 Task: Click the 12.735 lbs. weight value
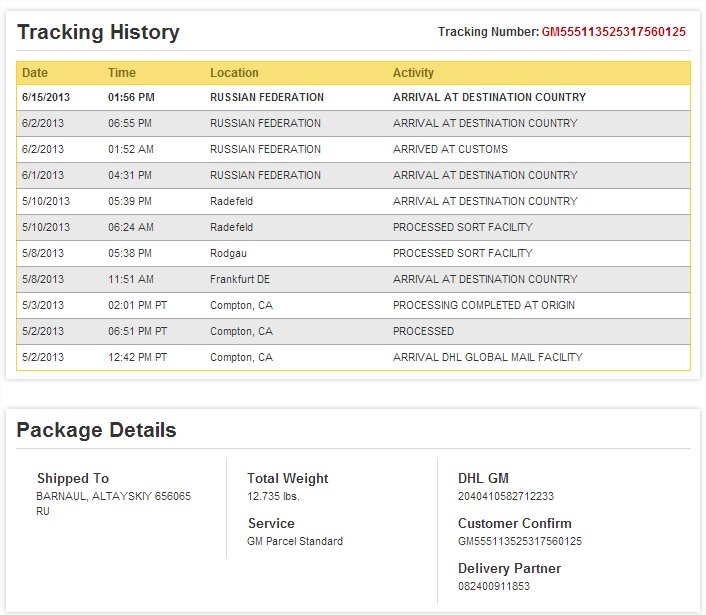click(x=273, y=496)
